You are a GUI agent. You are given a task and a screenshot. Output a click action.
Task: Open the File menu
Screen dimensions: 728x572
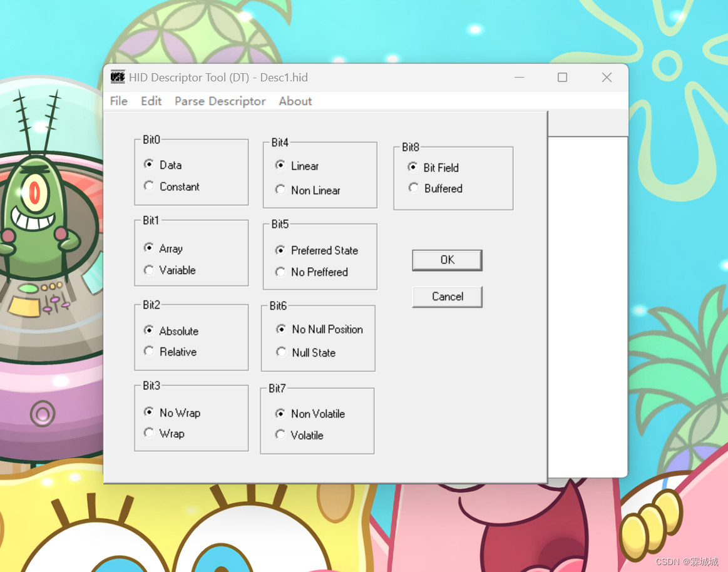(x=118, y=101)
